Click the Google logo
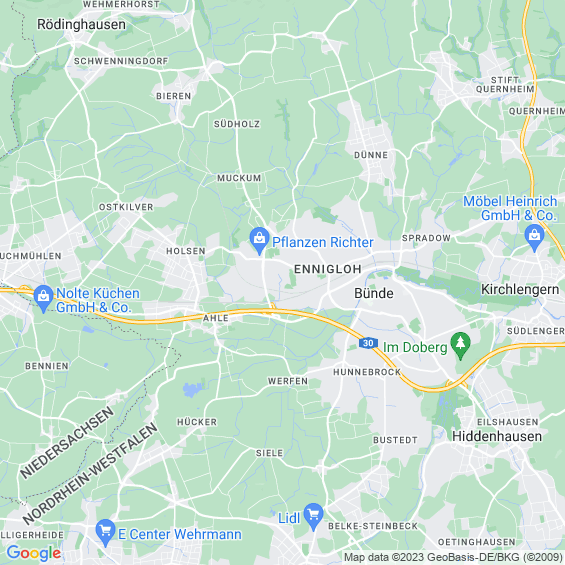The width and height of the screenshot is (565, 565). pyautogui.click(x=34, y=553)
